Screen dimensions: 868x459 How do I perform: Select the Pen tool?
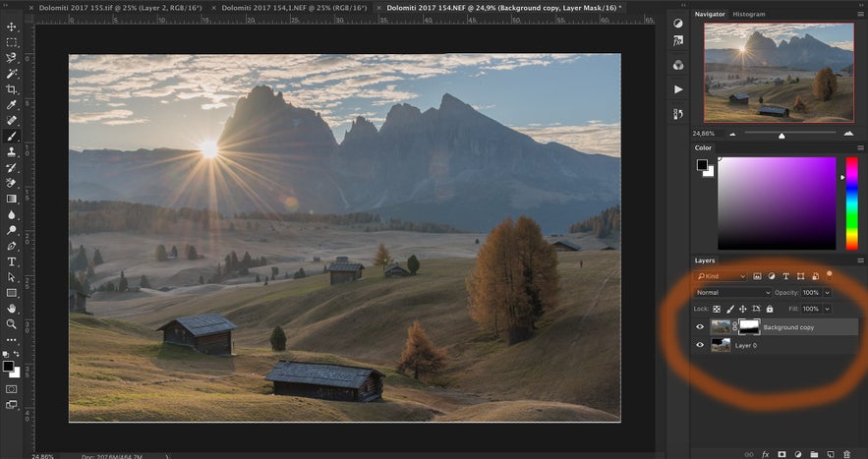click(x=11, y=246)
